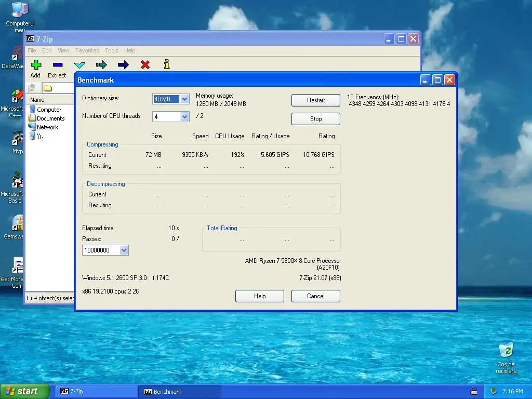The width and height of the screenshot is (532, 399).
Task: Click the 10.768 GIPS compressing rating value
Action: 318,154
